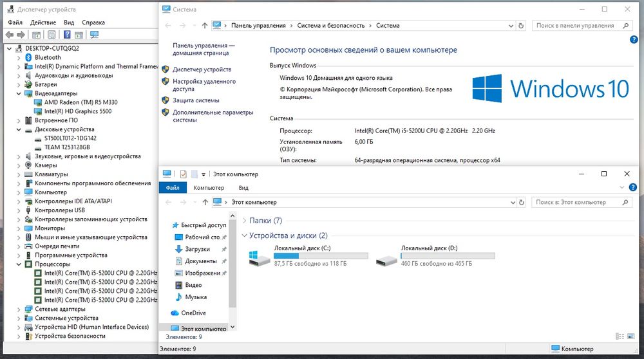Collapse the Процессоры tree node
644x359 pixels.
[19, 264]
